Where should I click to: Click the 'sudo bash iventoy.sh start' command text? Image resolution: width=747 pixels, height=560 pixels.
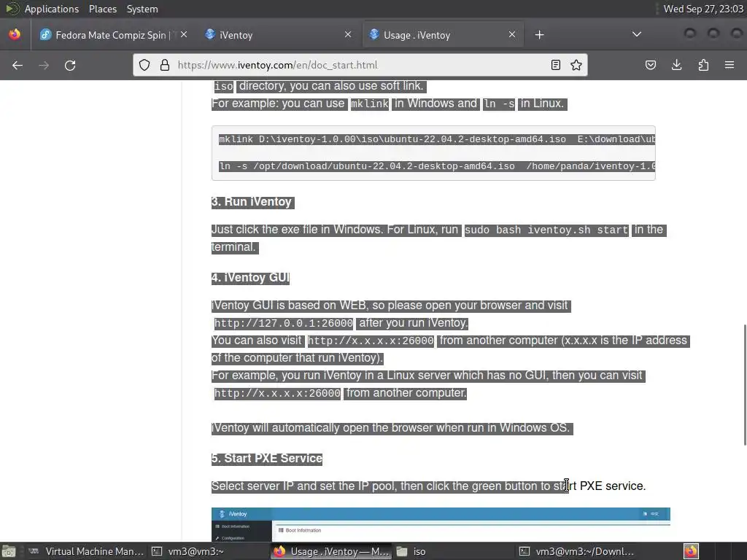pos(546,230)
